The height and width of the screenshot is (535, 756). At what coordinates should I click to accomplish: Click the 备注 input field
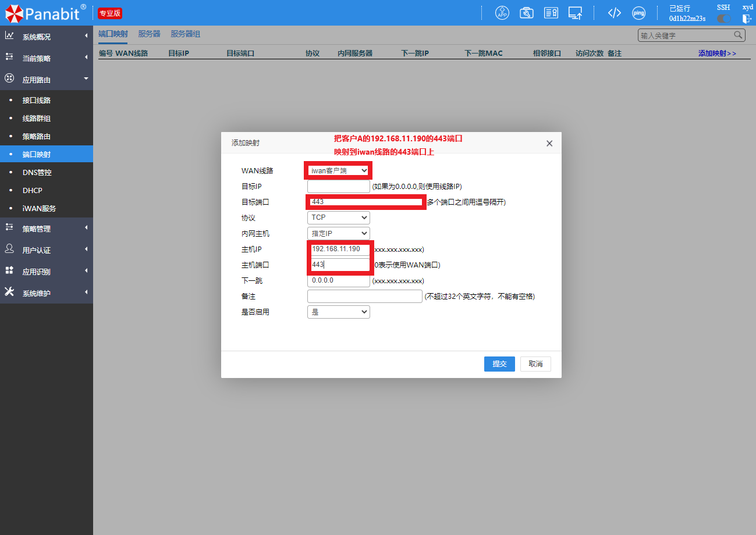click(364, 296)
